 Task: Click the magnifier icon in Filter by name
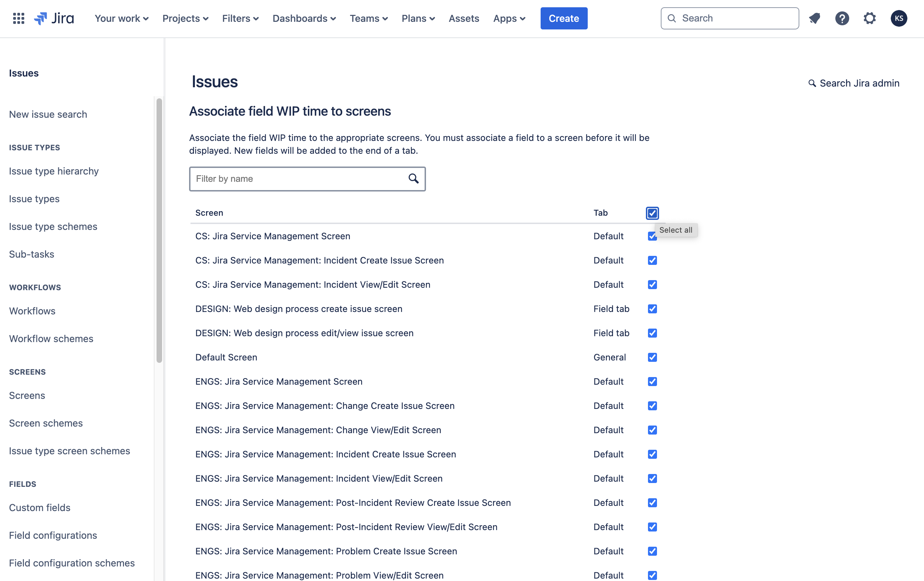tap(413, 178)
